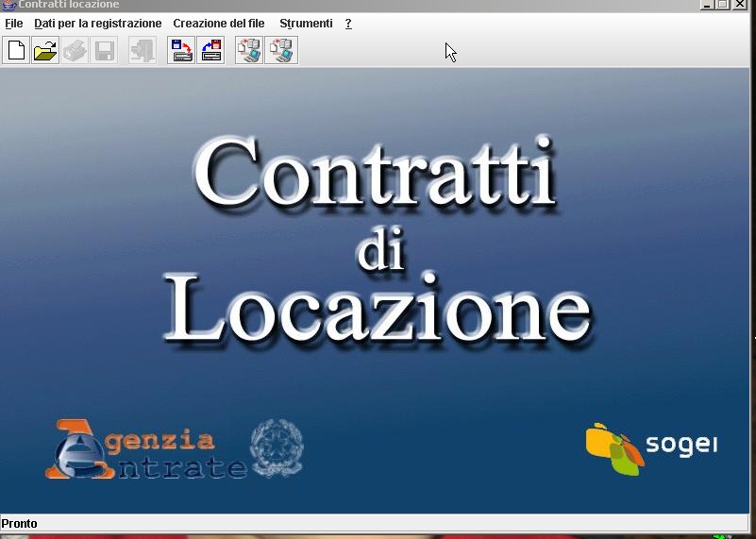Click the left computer-and-servers transfer icon
Screen dimensions: 756x539
pos(249,50)
